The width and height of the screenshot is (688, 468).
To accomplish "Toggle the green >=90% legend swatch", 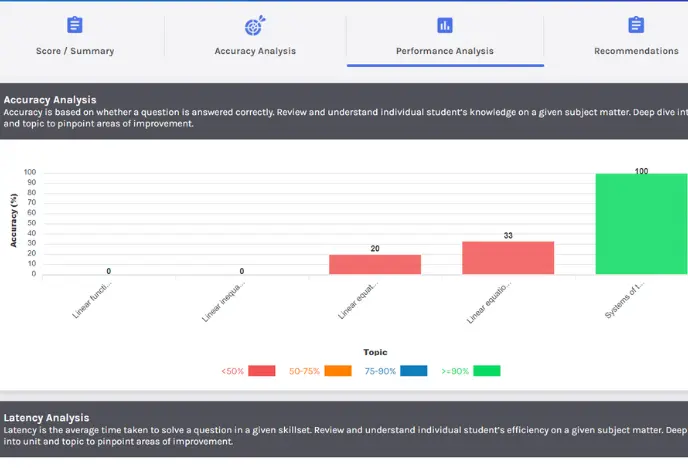I will (x=487, y=371).
